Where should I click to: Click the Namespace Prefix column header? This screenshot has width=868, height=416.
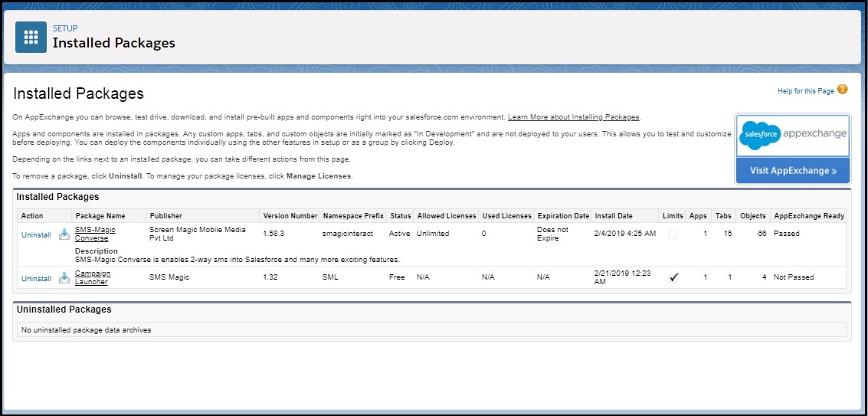click(x=353, y=216)
